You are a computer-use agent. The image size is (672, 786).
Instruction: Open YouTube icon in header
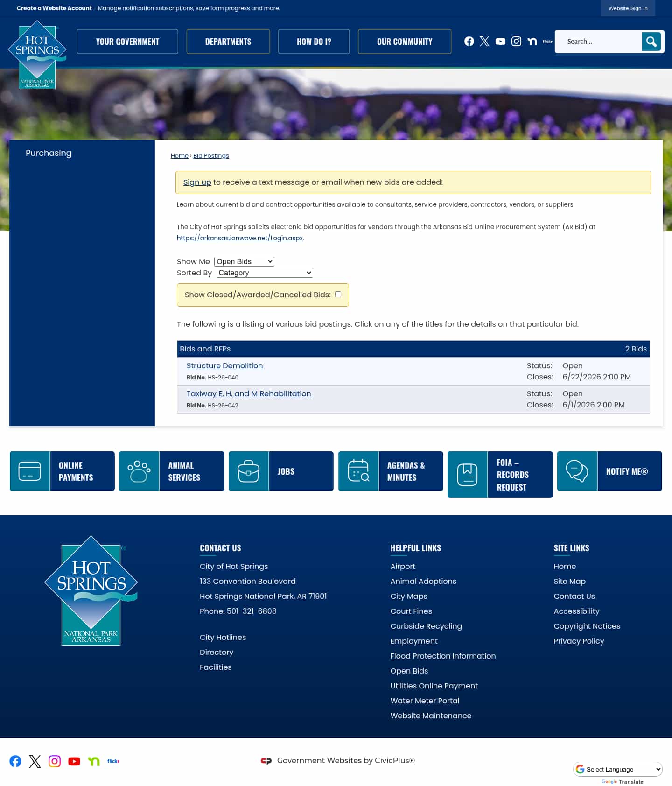pyautogui.click(x=500, y=42)
